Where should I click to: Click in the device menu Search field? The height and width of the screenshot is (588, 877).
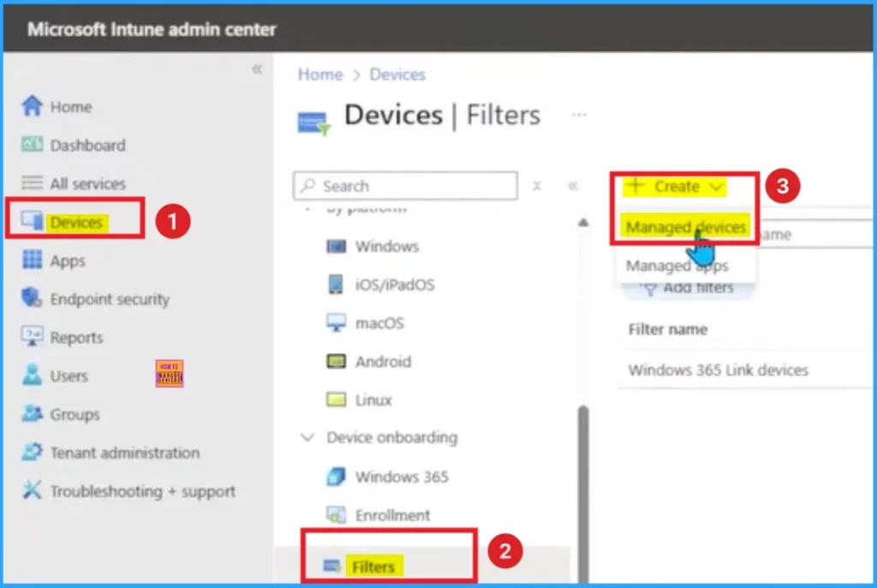[405, 186]
